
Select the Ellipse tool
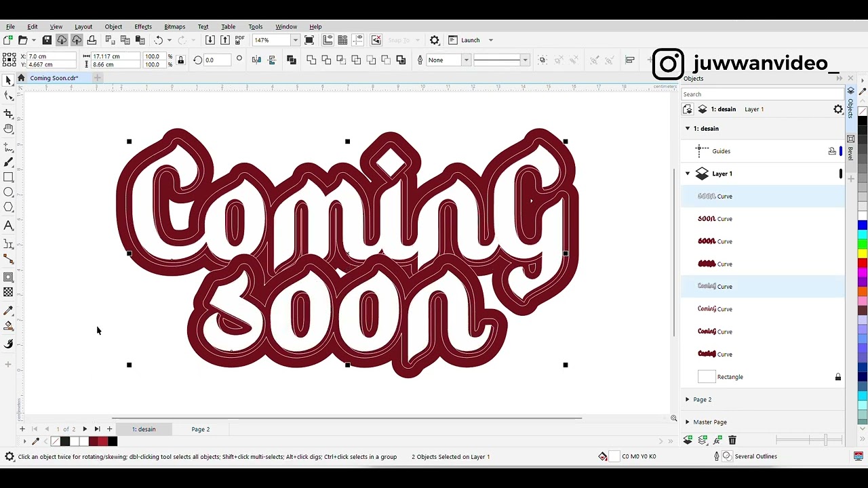[x=8, y=192]
